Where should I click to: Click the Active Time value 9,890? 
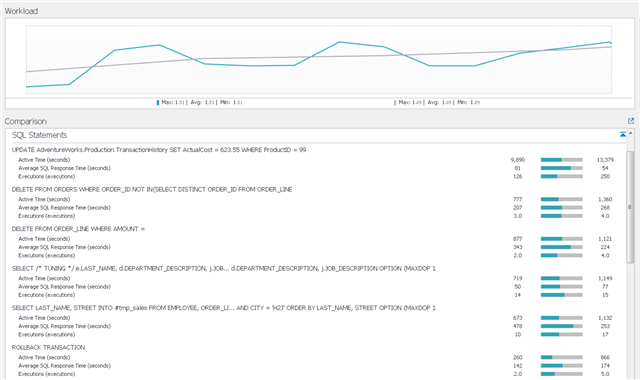click(x=518, y=160)
